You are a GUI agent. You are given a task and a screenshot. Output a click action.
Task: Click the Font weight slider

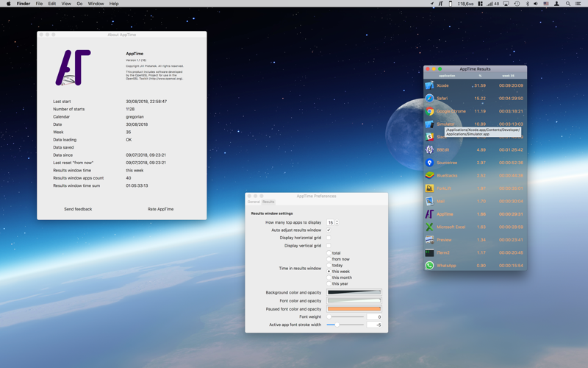pyautogui.click(x=345, y=317)
